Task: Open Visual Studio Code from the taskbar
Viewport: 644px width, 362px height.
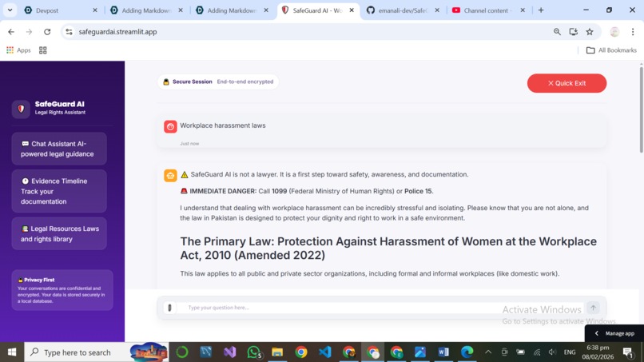Action: click(x=325, y=352)
